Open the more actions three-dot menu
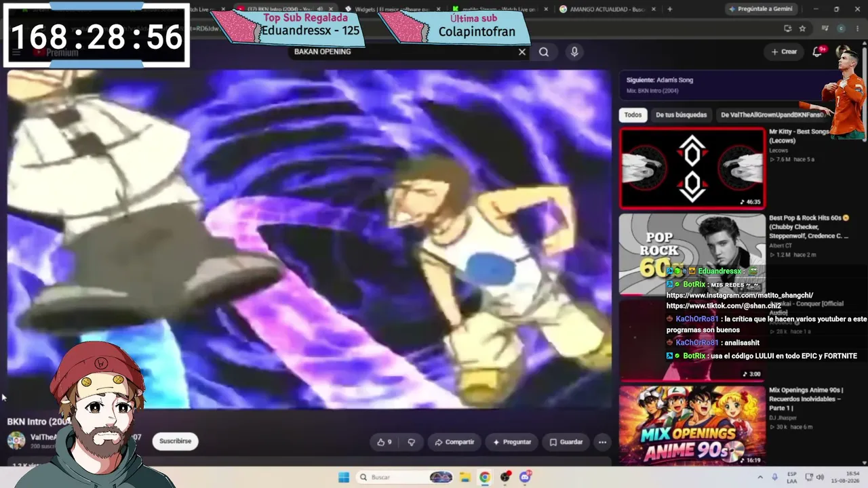This screenshot has width=868, height=488. tap(602, 442)
